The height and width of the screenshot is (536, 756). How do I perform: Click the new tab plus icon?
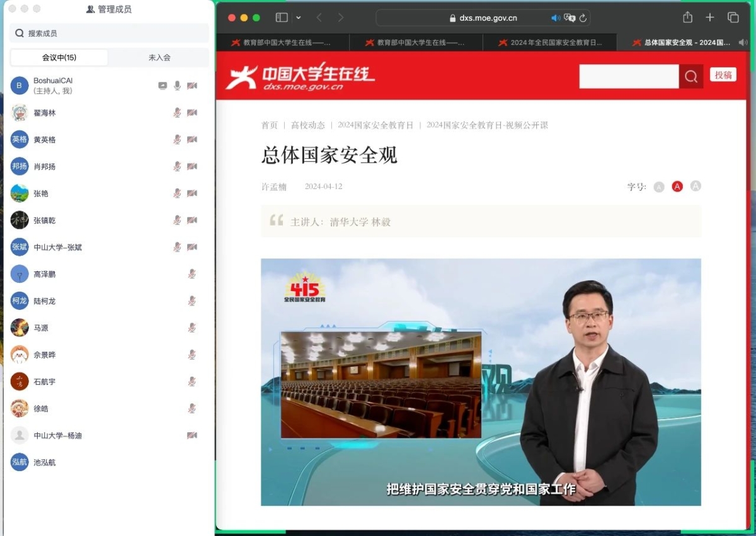pos(710,18)
